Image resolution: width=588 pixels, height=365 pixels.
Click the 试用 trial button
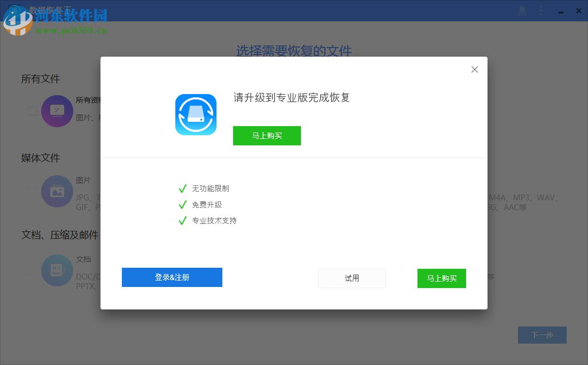(x=352, y=278)
